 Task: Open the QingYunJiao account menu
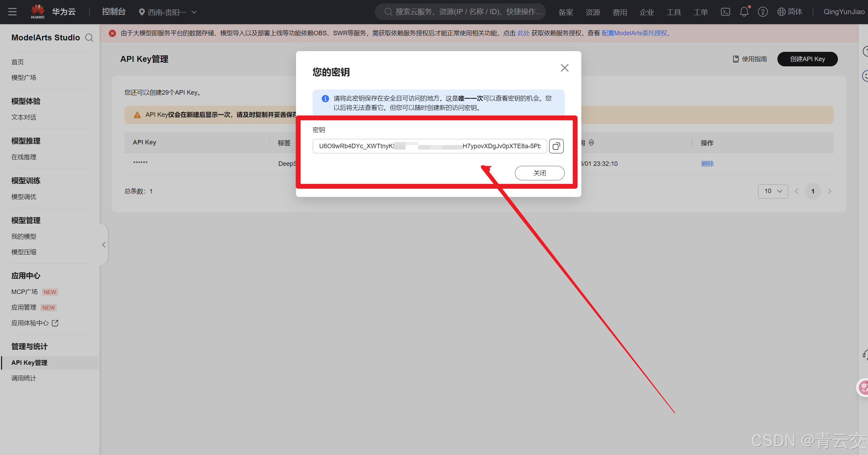point(844,12)
